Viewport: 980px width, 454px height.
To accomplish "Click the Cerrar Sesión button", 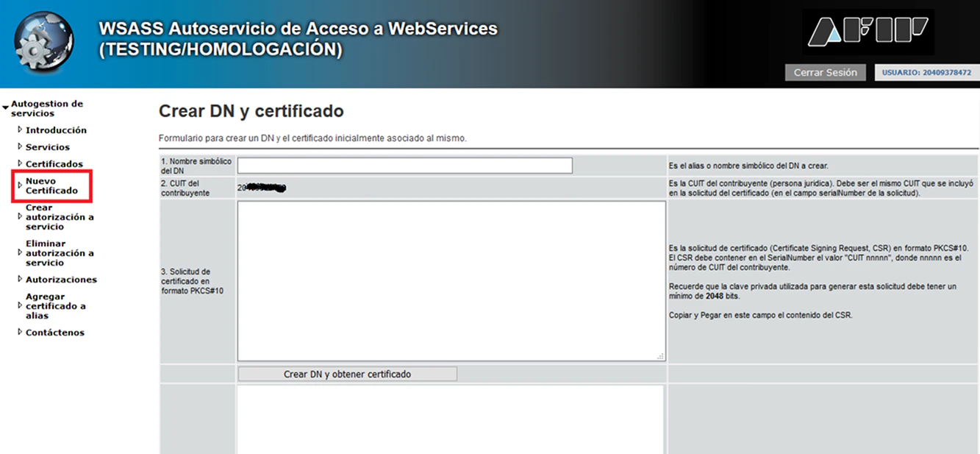I will click(x=826, y=73).
